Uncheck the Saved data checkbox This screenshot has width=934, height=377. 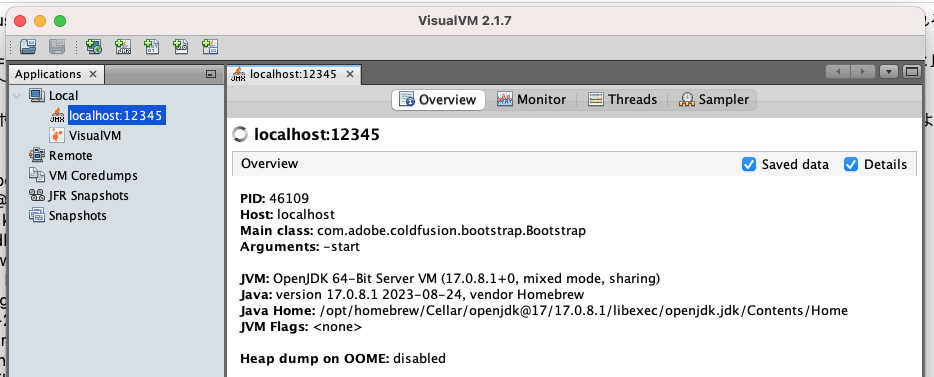pyautogui.click(x=749, y=164)
